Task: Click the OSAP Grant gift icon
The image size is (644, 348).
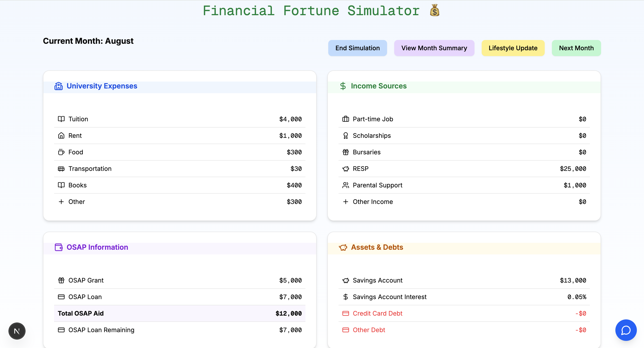Action: pos(61,280)
